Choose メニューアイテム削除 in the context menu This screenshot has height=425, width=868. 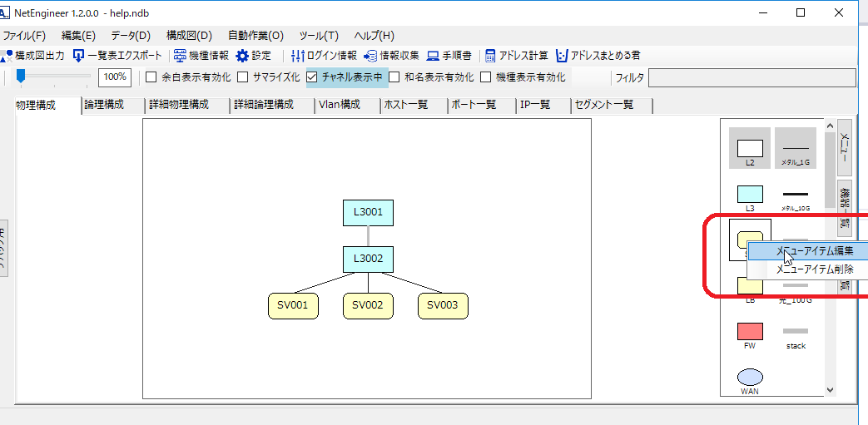click(x=814, y=269)
